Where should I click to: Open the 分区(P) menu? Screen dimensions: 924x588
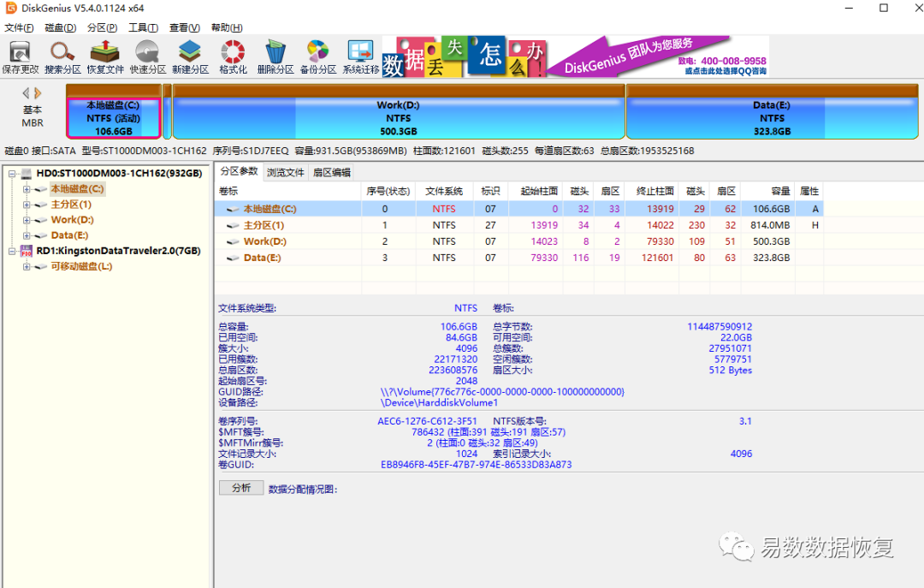coord(102,27)
